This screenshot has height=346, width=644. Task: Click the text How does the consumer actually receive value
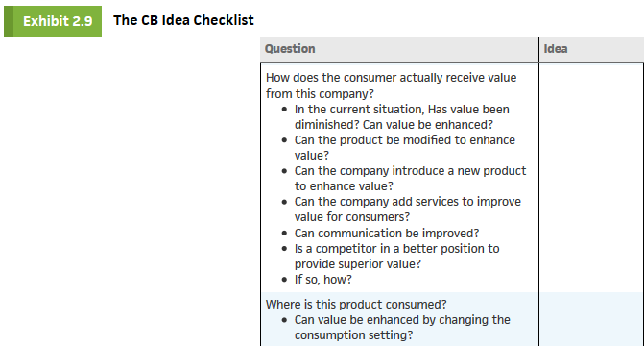(x=391, y=78)
